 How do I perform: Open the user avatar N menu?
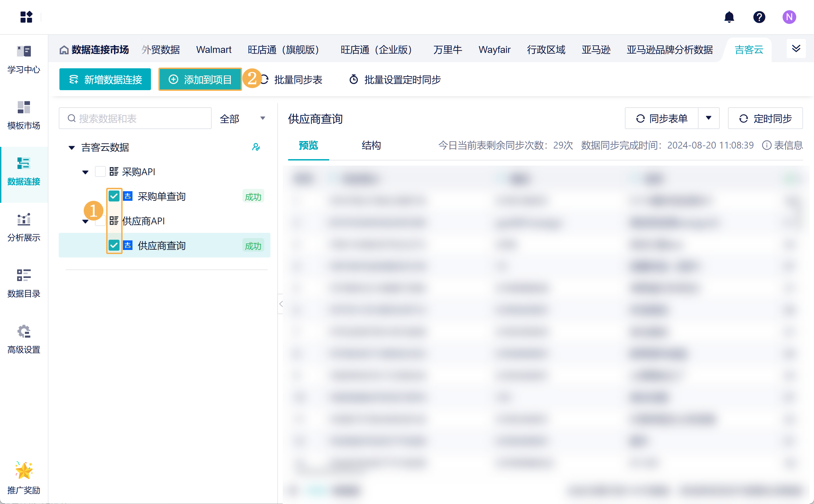point(789,17)
